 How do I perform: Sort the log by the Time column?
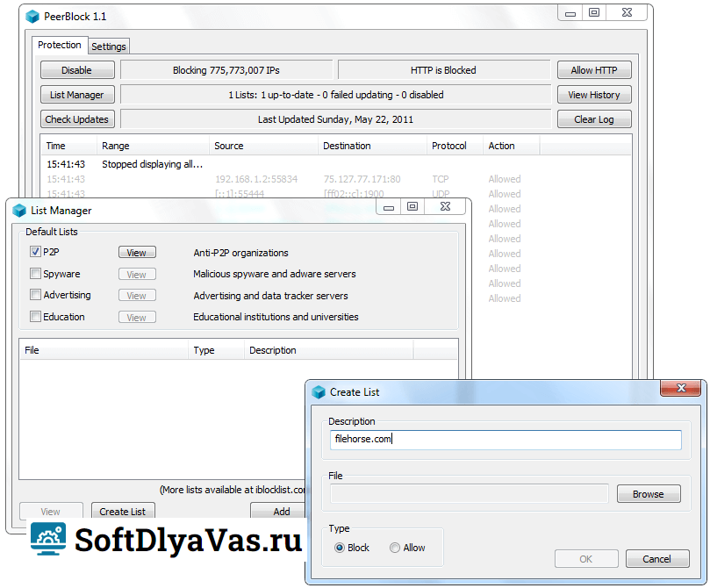point(68,146)
